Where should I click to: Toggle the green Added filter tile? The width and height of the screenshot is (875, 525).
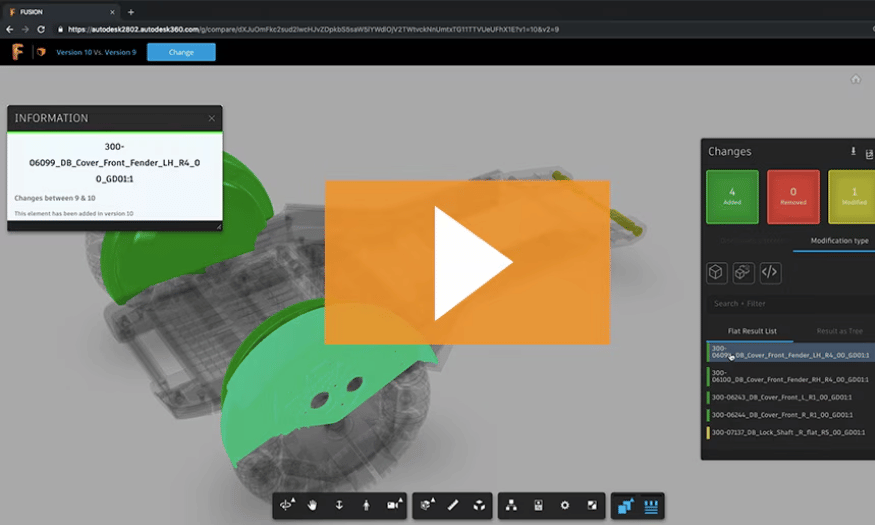732,197
